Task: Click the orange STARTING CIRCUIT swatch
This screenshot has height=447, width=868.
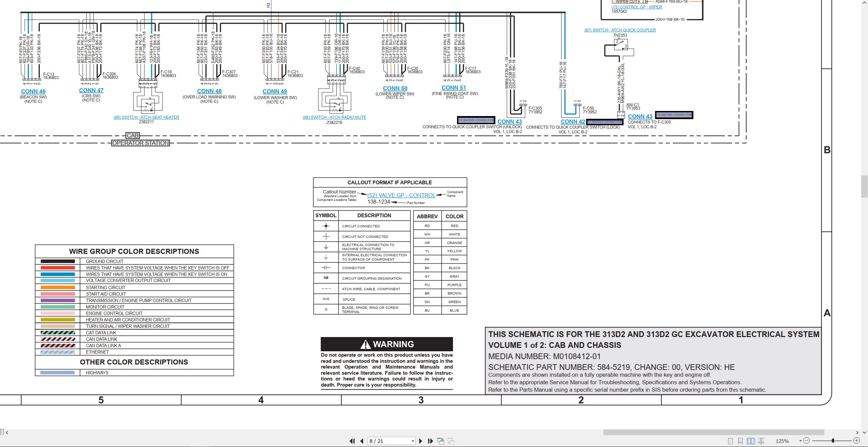Action: click(58, 287)
